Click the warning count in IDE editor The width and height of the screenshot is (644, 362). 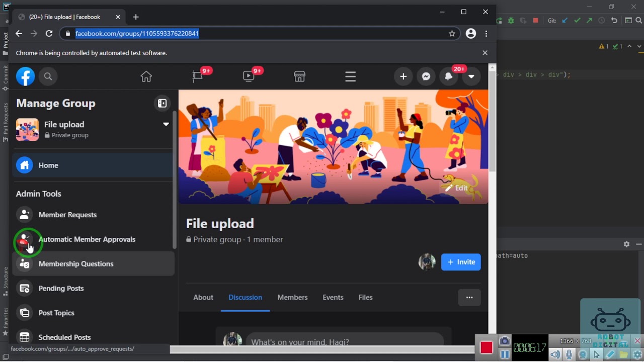(604, 46)
